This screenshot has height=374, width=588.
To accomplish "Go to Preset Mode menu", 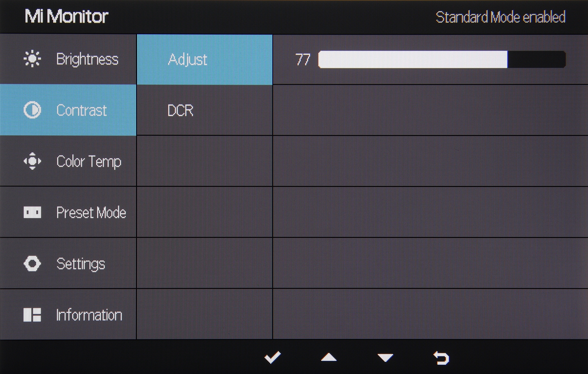I will 91,213.
